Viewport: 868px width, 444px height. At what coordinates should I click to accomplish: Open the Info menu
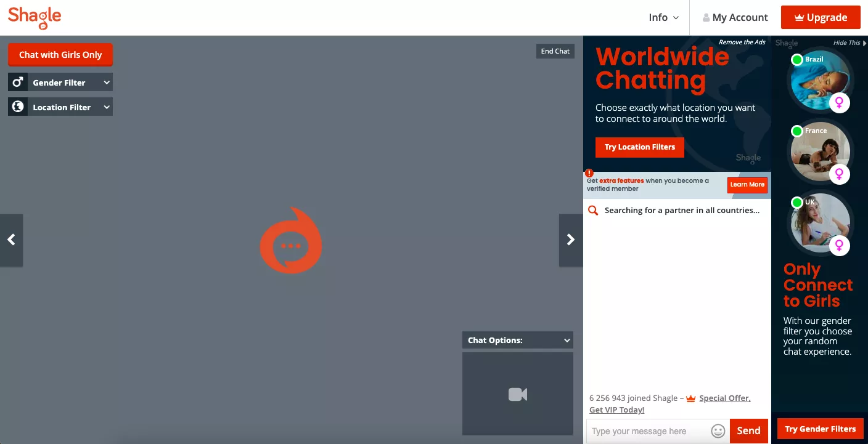pos(663,18)
